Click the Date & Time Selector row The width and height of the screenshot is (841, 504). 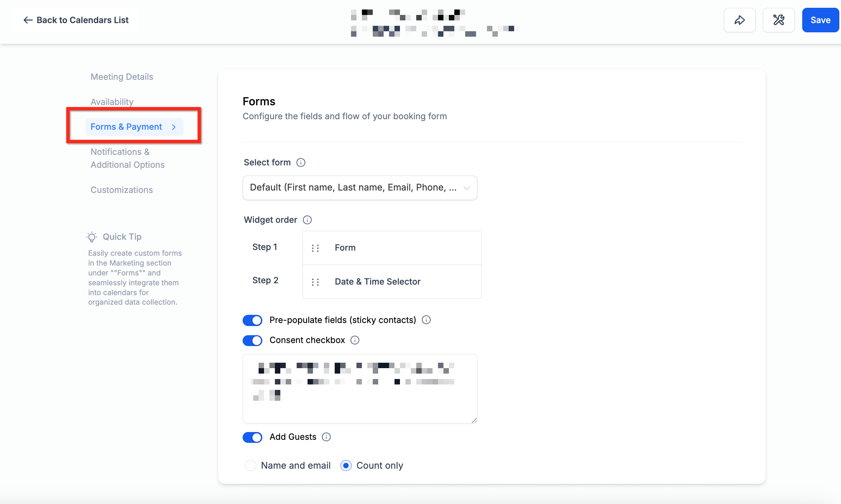[x=392, y=282]
